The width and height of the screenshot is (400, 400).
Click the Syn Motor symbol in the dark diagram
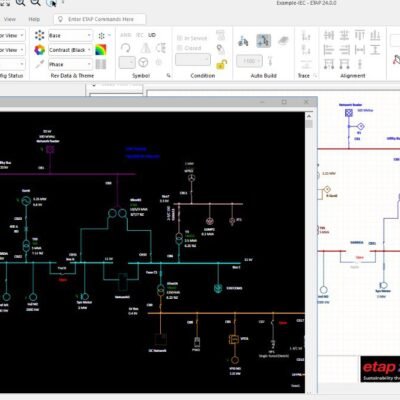[85, 296]
